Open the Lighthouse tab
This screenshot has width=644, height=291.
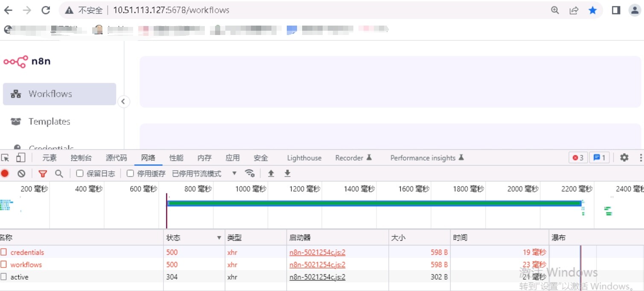(x=304, y=158)
